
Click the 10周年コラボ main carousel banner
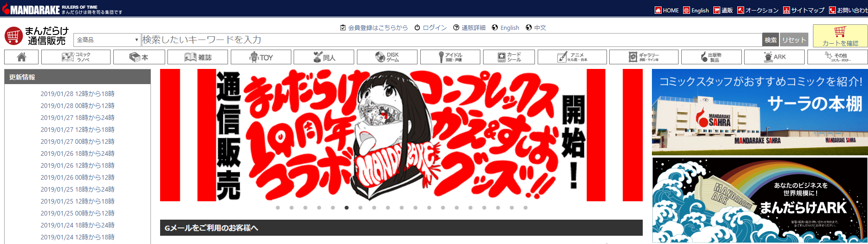tap(401, 135)
